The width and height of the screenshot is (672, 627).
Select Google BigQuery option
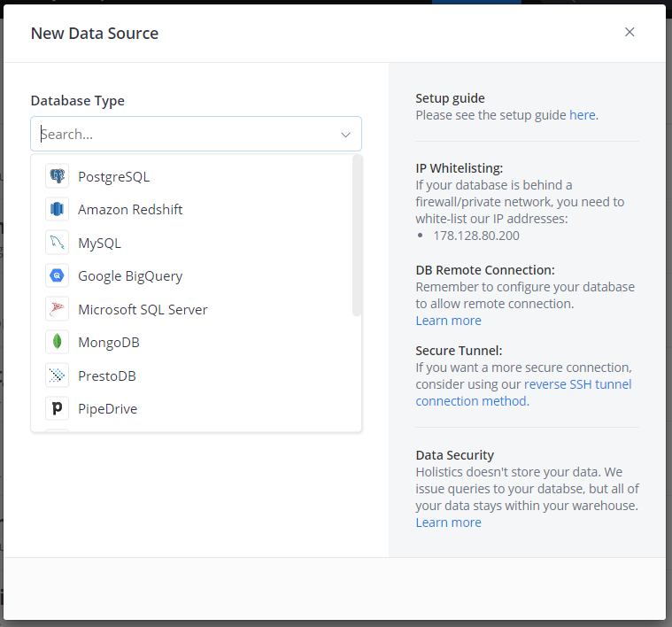pos(191,276)
